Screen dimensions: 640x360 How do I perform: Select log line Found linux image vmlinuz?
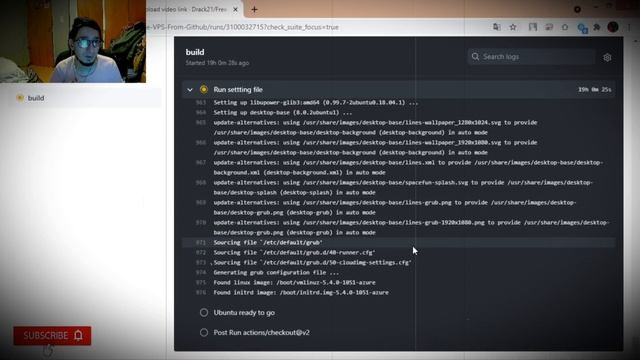pos(294,282)
